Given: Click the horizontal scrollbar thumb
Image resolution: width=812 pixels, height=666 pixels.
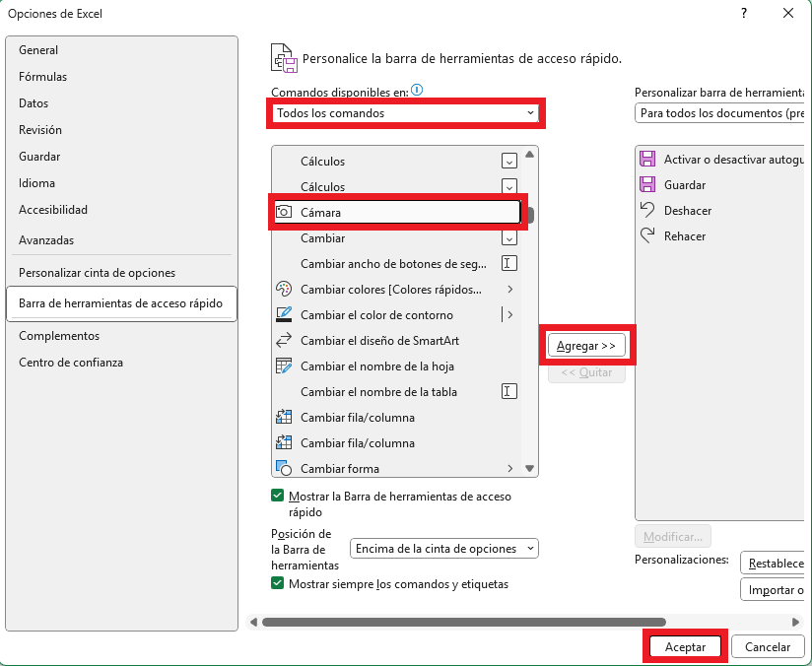Looking at the screenshot, I should pyautogui.click(x=464, y=622).
